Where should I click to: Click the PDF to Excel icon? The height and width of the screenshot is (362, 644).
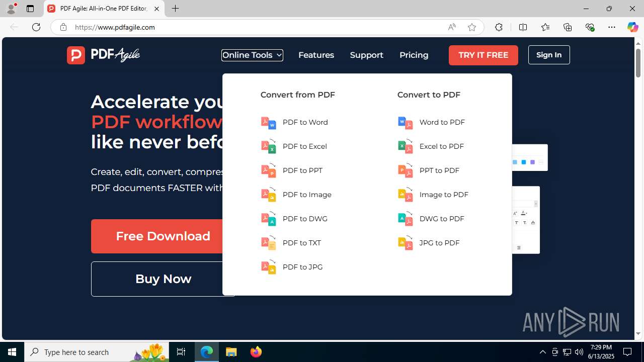[x=269, y=146]
